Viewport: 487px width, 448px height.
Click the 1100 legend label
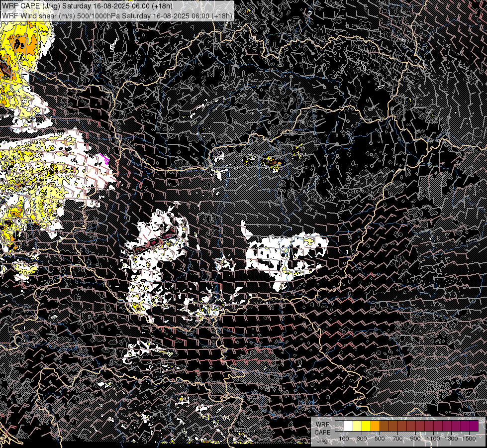coord(433,439)
